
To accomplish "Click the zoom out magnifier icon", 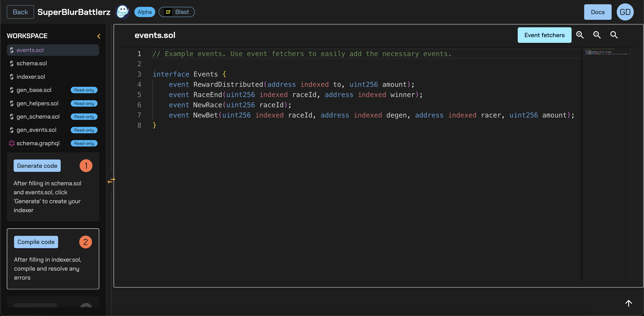I will click(x=597, y=35).
